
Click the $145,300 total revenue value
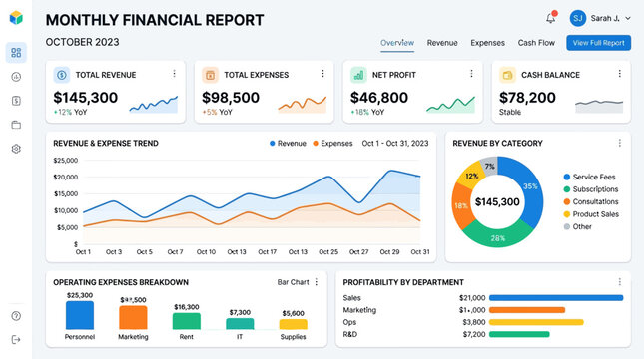86,98
